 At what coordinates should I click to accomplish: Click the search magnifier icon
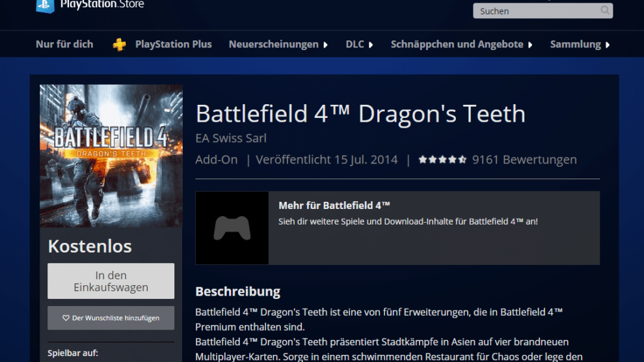coord(605,10)
